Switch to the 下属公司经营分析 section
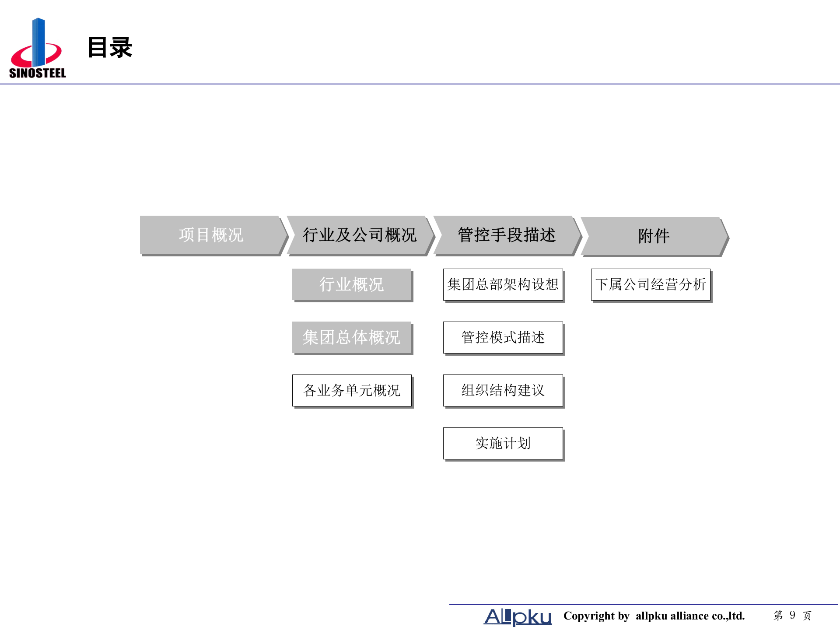 pos(651,284)
